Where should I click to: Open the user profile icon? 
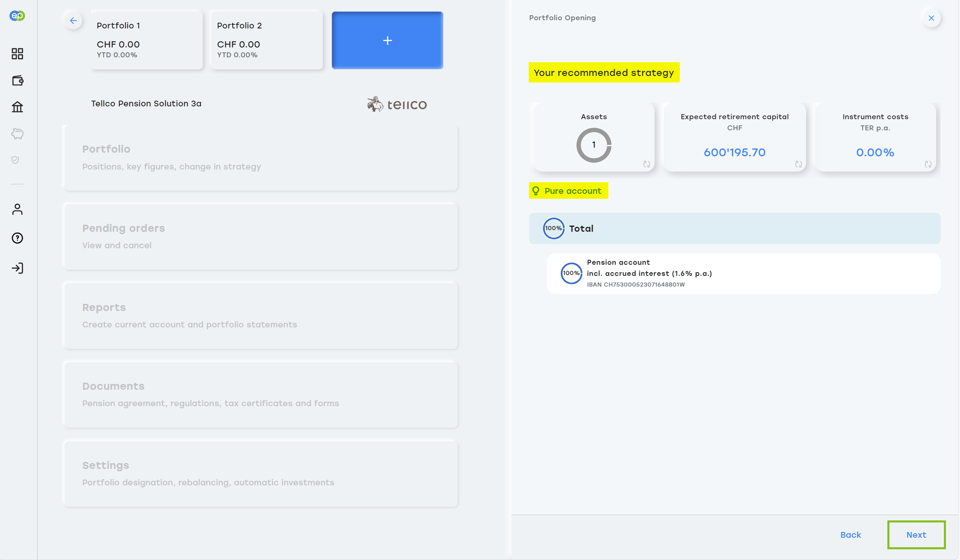click(17, 209)
